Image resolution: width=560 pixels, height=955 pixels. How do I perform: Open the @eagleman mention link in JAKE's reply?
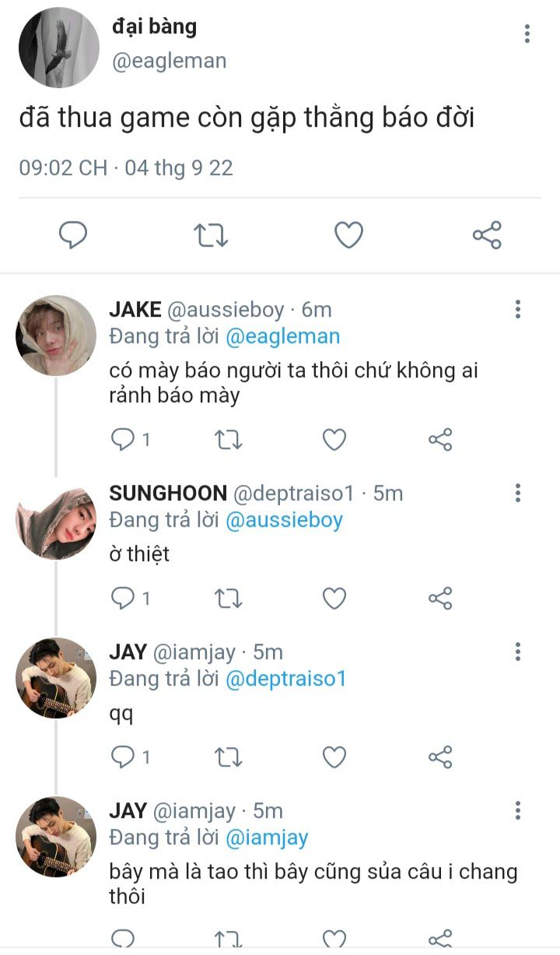click(282, 336)
